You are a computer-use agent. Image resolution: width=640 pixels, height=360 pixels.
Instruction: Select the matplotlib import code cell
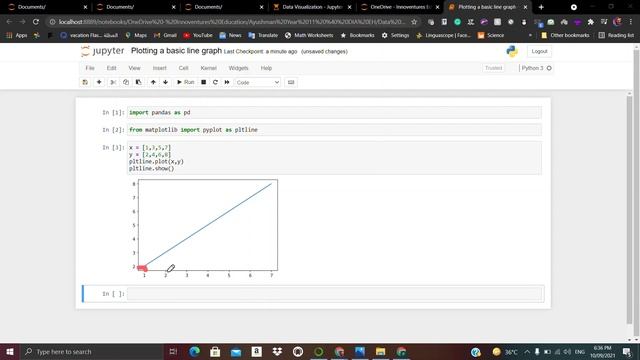coord(335,130)
